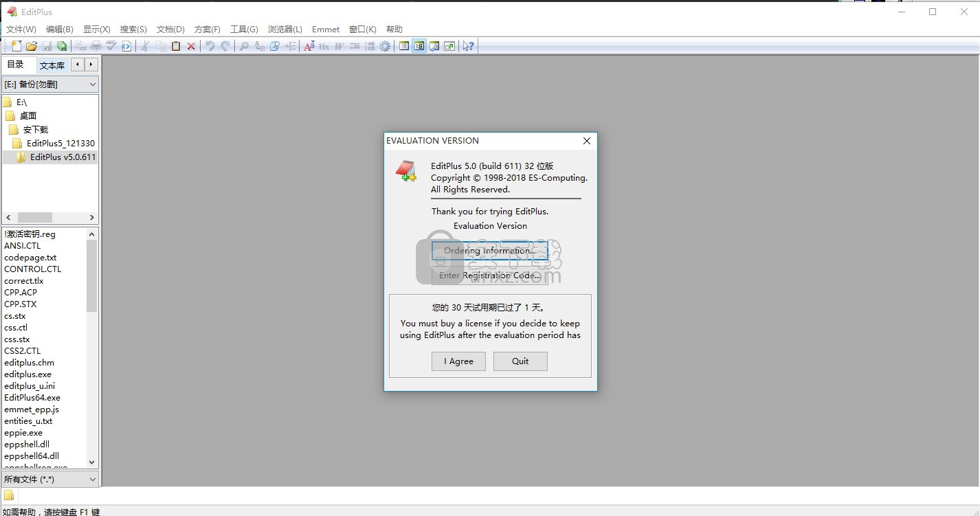Toggle the Line Number icon
The image size is (980, 516).
point(369,46)
